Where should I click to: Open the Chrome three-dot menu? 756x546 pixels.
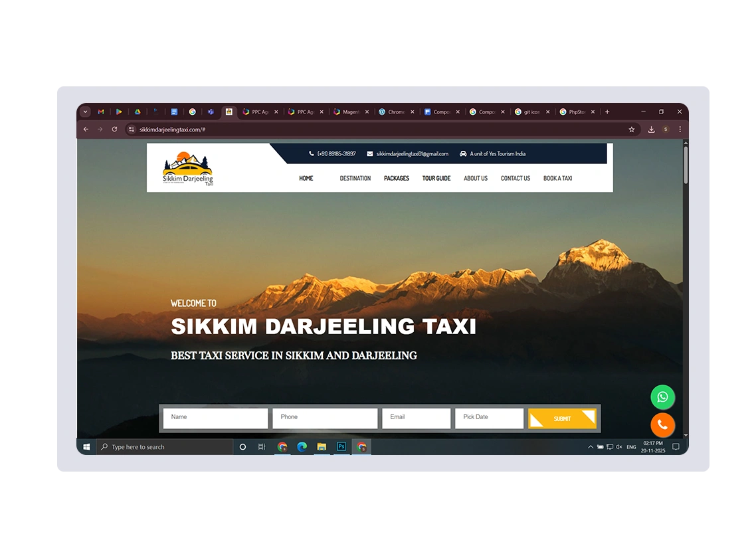click(680, 130)
